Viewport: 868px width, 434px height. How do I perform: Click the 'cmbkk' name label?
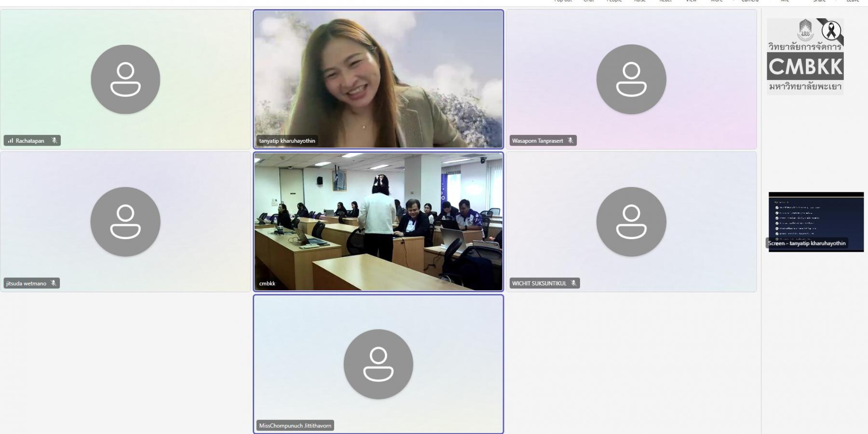[267, 284]
